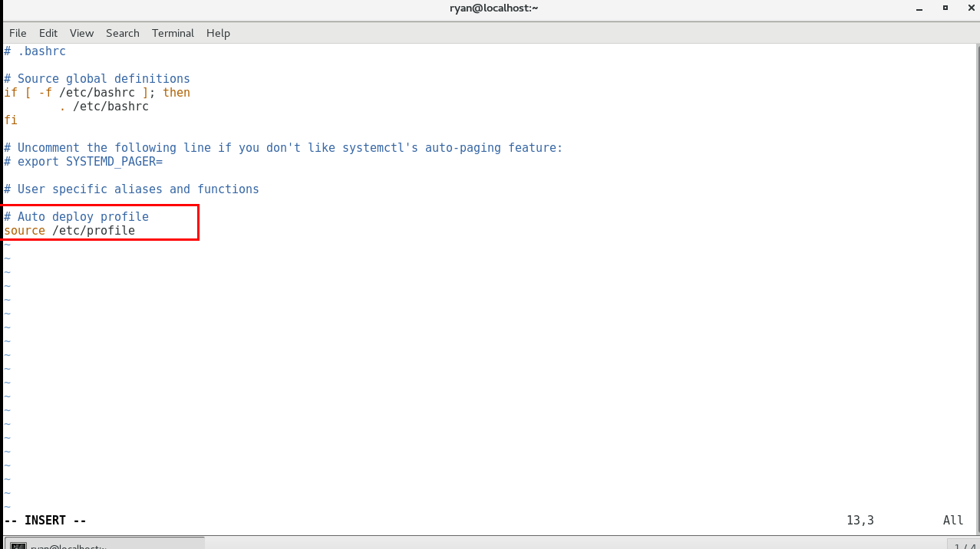Select the ryan@localhost taskbar window button
The width and height of the screenshot is (980, 549).
[104, 544]
